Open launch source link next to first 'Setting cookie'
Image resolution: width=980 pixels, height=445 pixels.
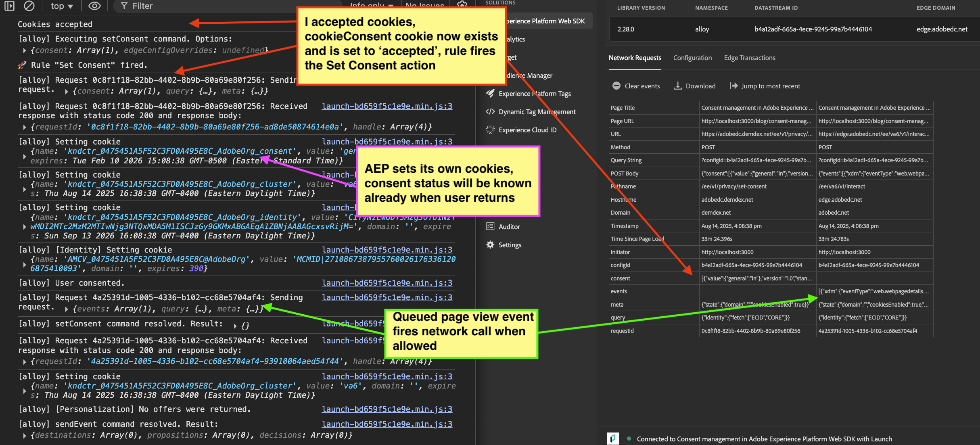[x=387, y=142]
